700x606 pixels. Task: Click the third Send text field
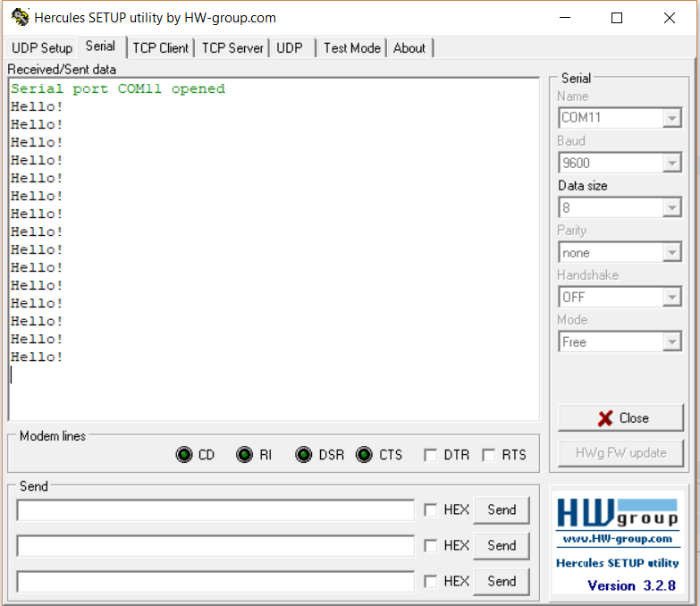coord(215,582)
